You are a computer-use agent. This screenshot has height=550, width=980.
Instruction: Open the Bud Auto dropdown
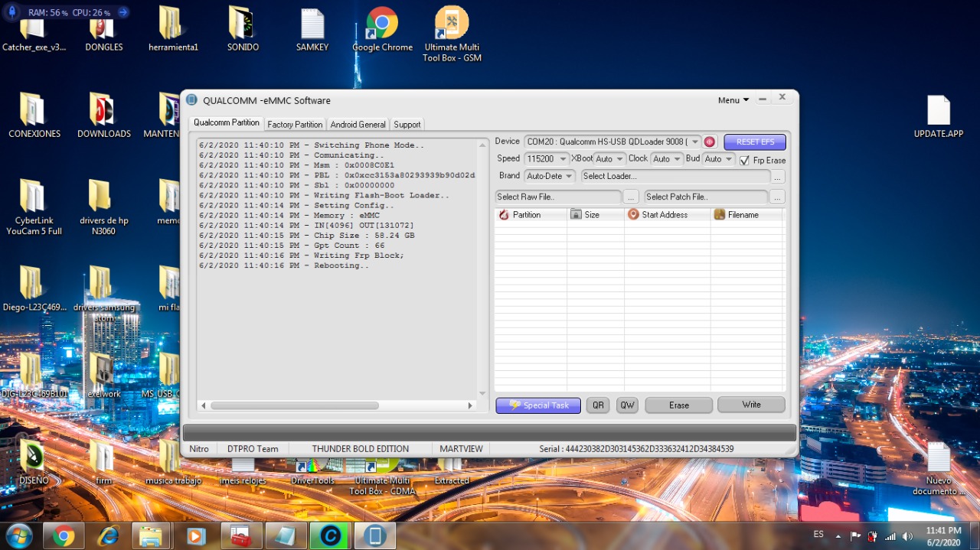point(729,159)
